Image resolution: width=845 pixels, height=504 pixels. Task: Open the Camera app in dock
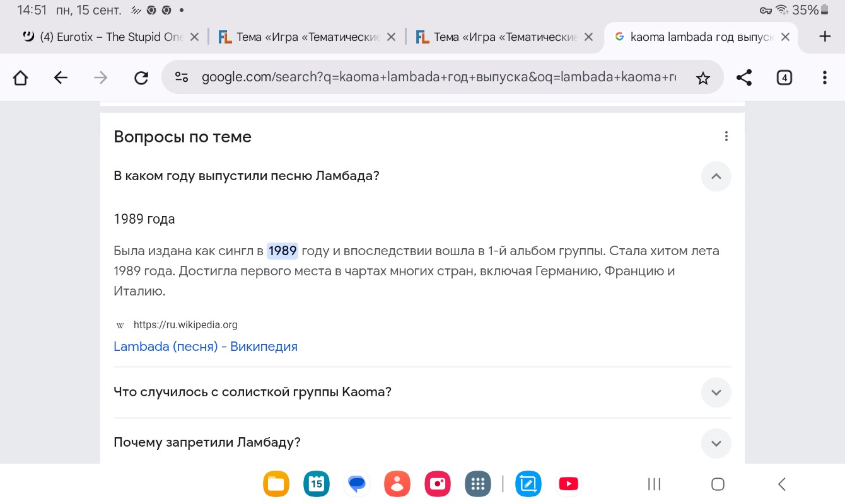pyautogui.click(x=438, y=484)
